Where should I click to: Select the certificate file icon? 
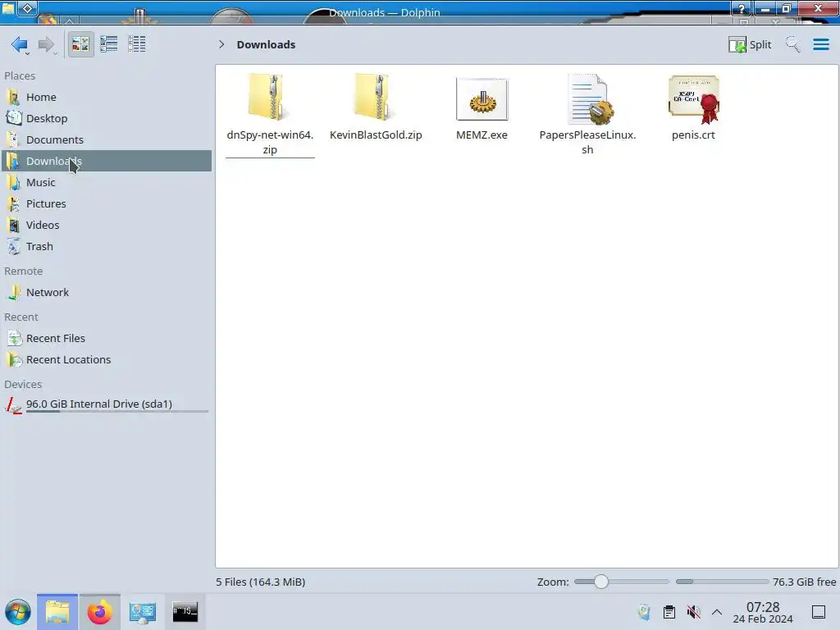pyautogui.click(x=694, y=98)
